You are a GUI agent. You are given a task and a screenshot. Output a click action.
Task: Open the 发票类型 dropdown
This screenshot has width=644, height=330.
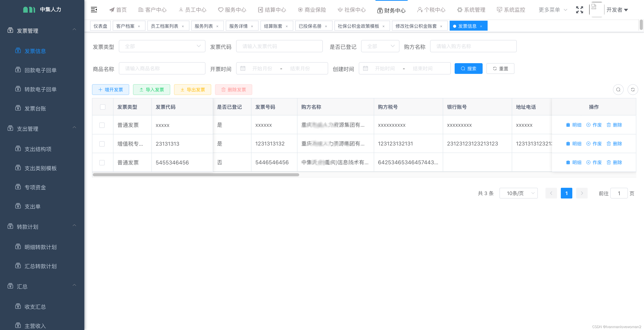point(162,46)
